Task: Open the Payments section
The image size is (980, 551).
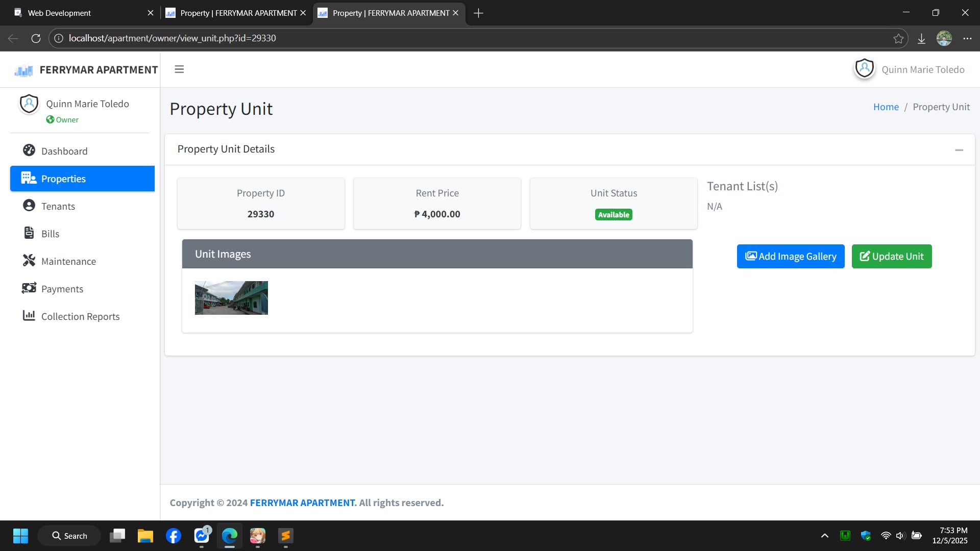Action: (x=62, y=289)
